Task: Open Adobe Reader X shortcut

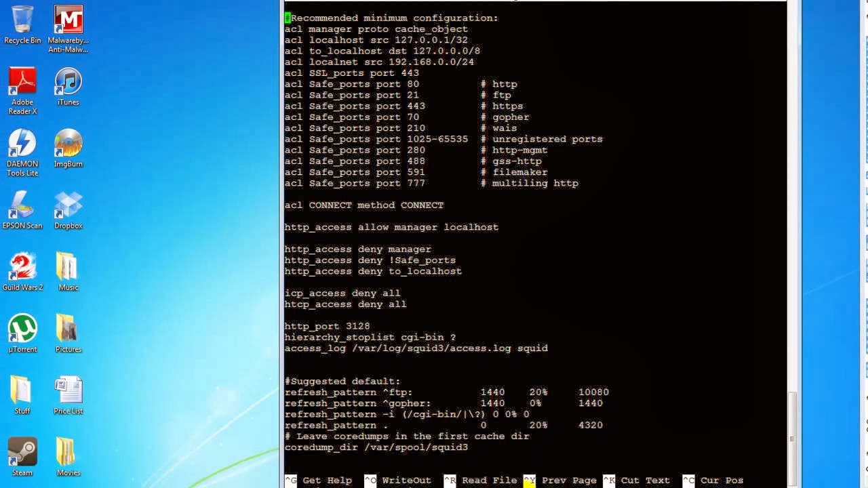Action: point(22,91)
